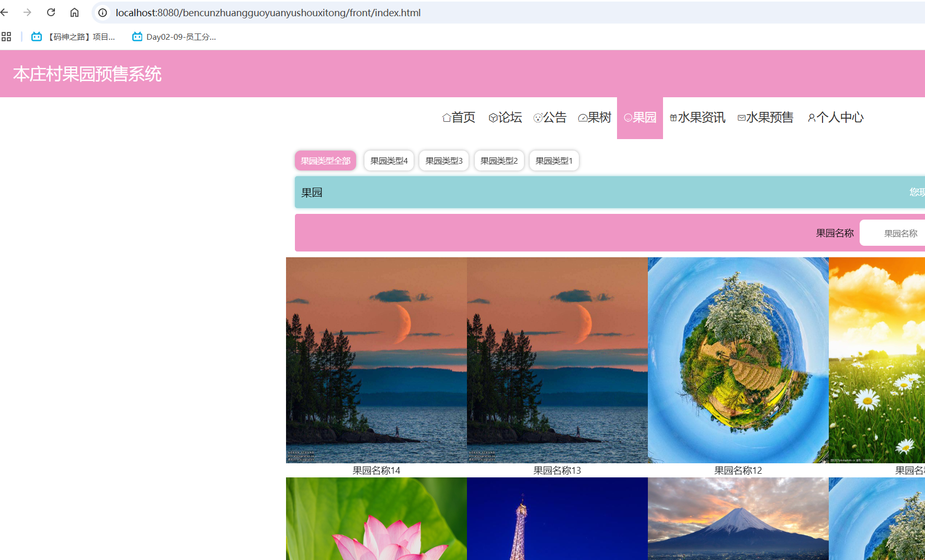Filter by 果园类型2

[499, 161]
